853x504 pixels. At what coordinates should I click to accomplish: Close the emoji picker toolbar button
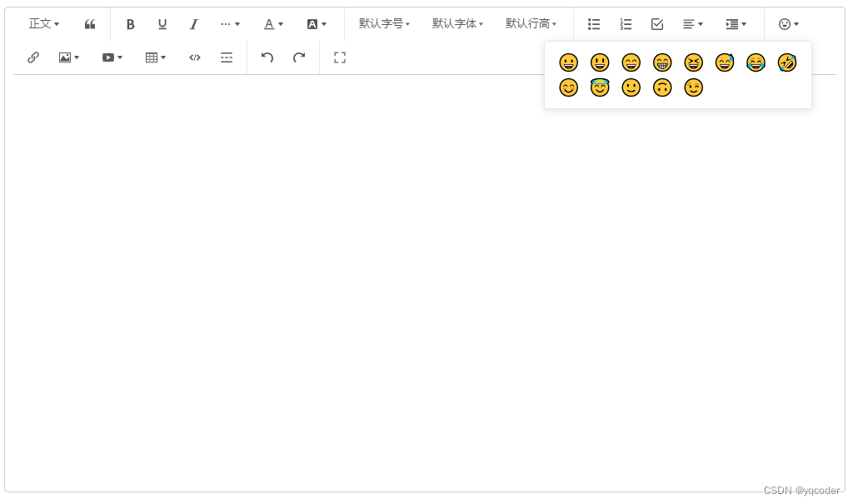788,24
